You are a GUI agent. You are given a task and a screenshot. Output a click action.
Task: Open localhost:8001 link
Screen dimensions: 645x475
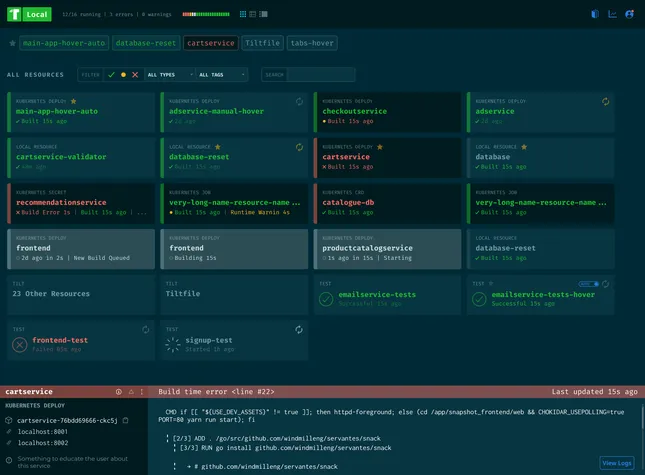tap(43, 432)
